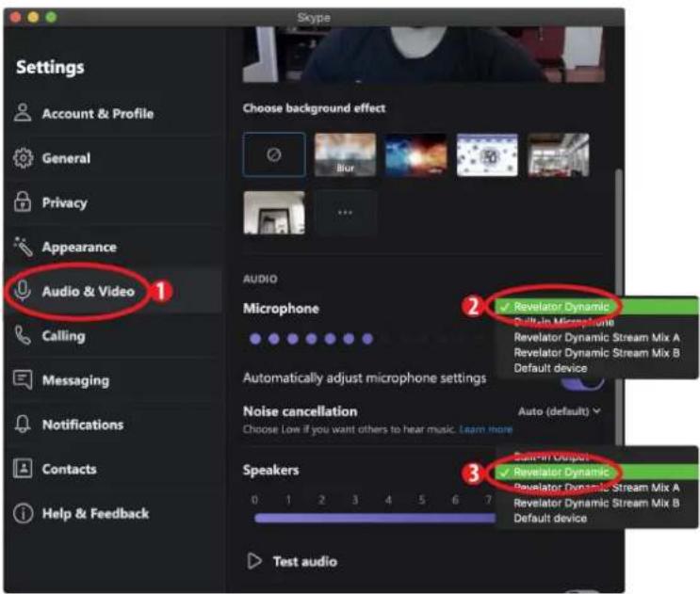The height and width of the screenshot is (594, 700).
Task: Open Help & Feedback page
Action: coord(114,513)
